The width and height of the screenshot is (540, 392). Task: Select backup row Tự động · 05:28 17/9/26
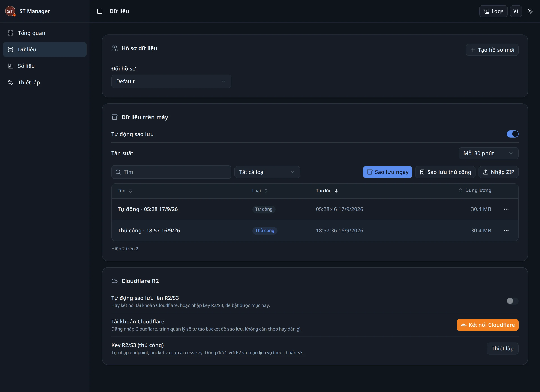(x=315, y=209)
